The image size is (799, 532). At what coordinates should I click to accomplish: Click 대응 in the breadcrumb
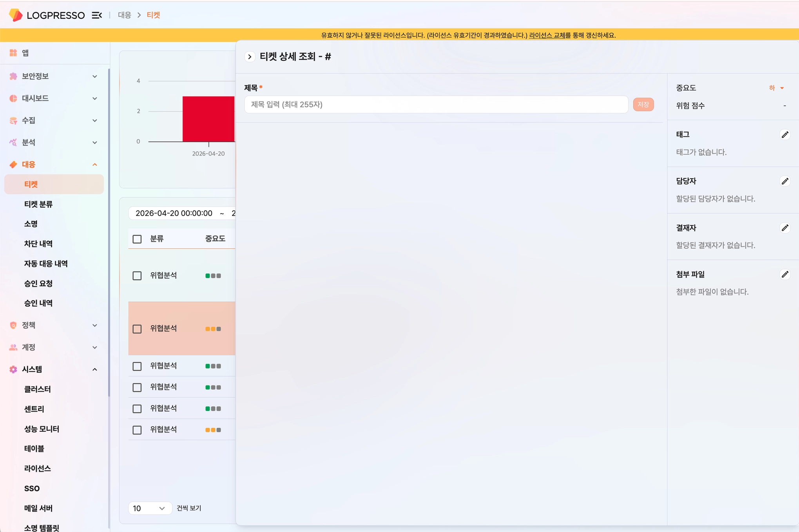click(x=125, y=15)
